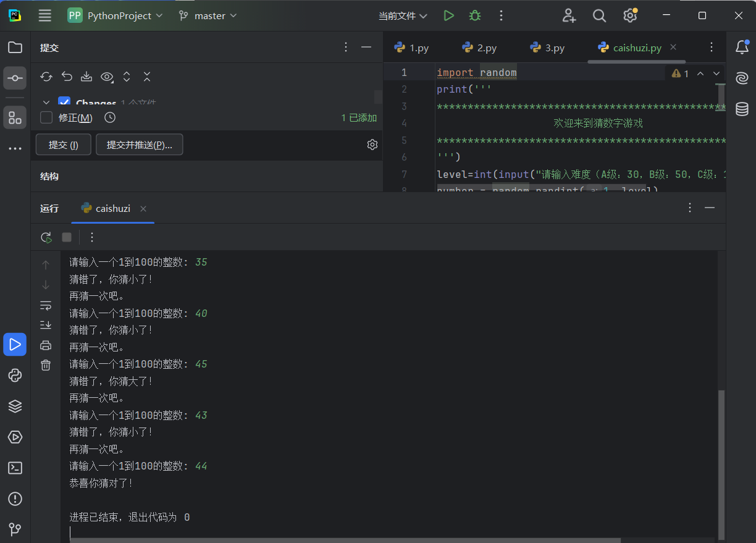
Task: Open the Python Packages layers icon
Action: pos(15,406)
